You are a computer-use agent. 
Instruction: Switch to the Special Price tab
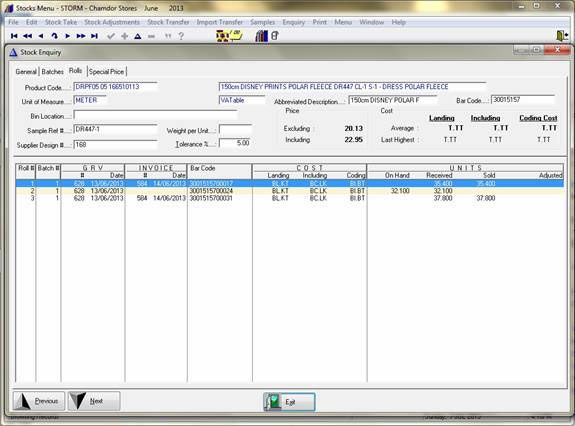[106, 71]
